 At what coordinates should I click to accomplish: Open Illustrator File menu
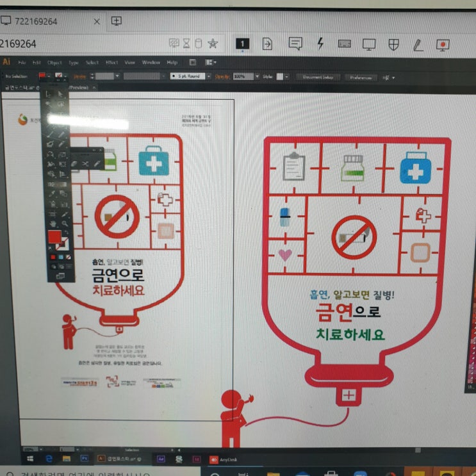tap(22, 63)
